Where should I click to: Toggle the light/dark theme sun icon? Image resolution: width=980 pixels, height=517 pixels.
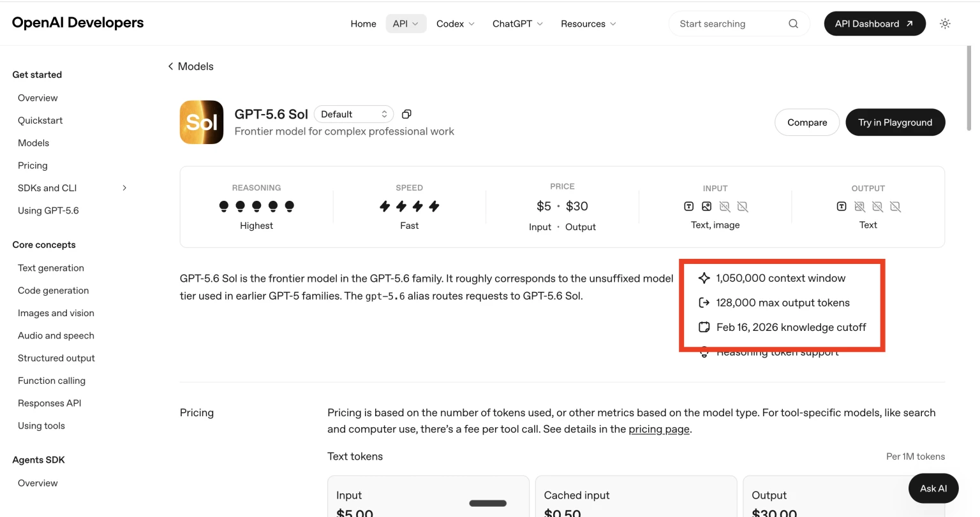point(945,24)
